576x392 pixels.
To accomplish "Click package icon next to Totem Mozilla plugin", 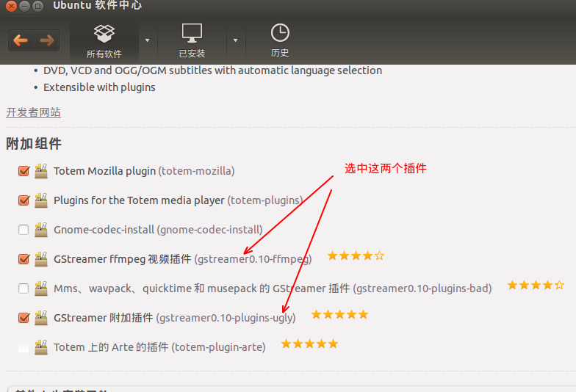I will 41,171.
